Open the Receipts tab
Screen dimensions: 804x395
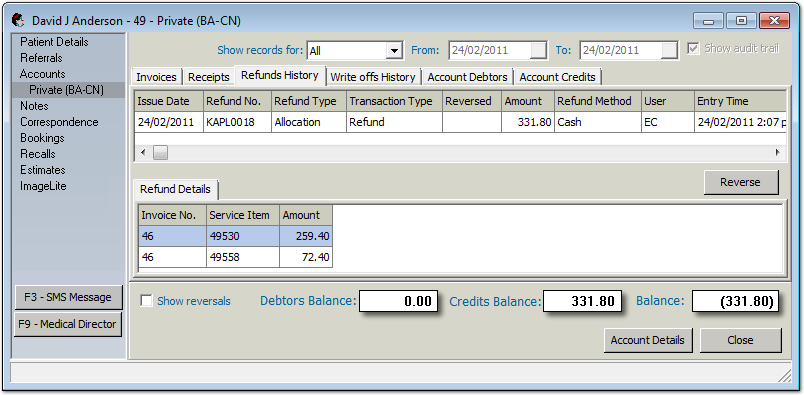pyautogui.click(x=209, y=77)
